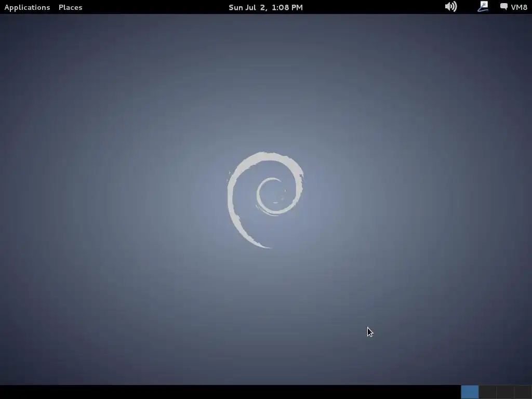Open the Places menu
The image size is (532, 399).
(x=70, y=7)
